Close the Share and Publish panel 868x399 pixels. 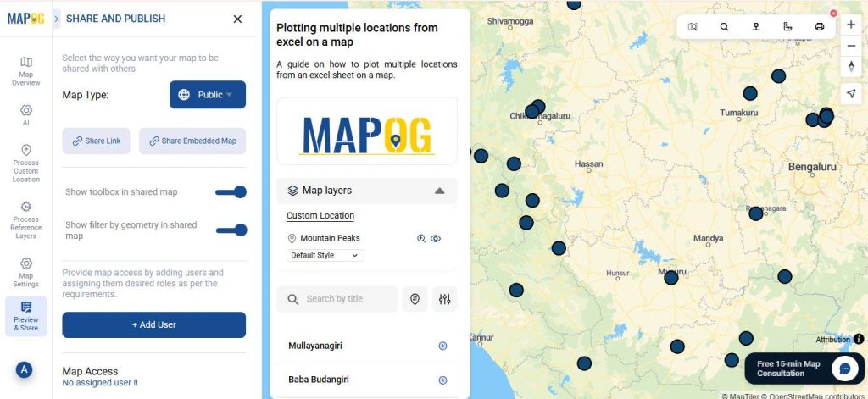(237, 19)
